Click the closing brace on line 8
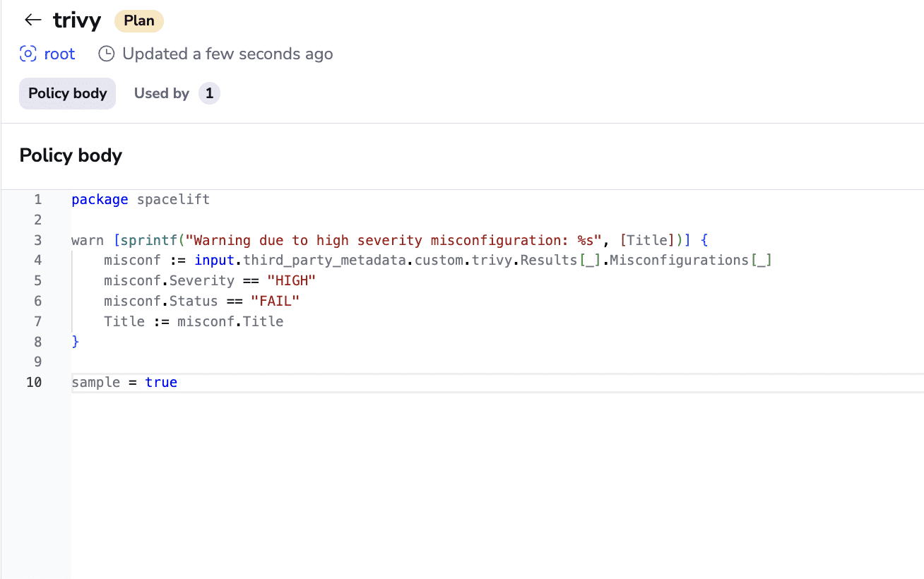 [x=75, y=342]
